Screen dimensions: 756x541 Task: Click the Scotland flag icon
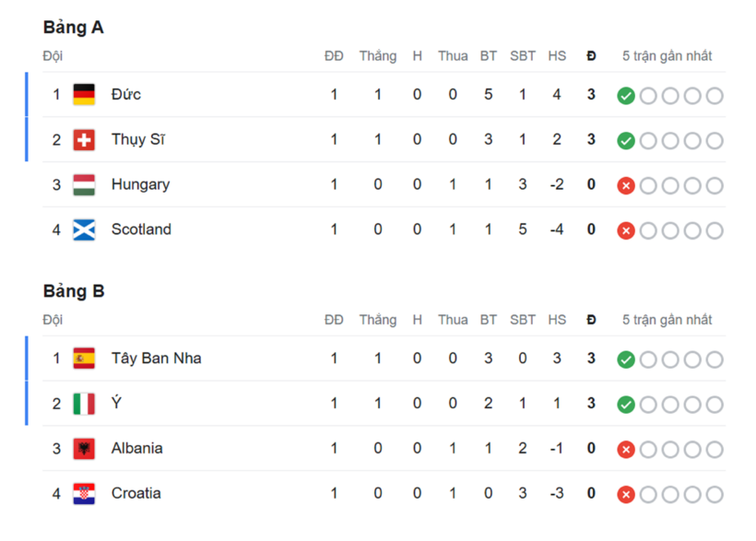84,229
